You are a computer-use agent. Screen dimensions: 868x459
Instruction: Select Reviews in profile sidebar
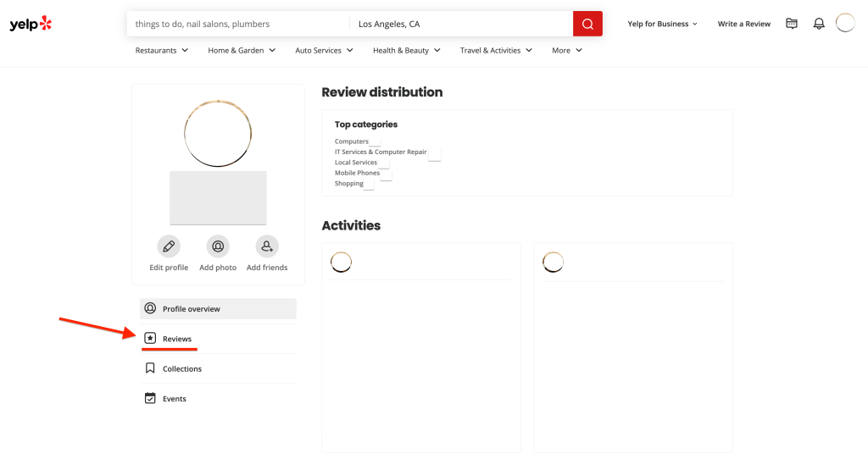coord(176,339)
